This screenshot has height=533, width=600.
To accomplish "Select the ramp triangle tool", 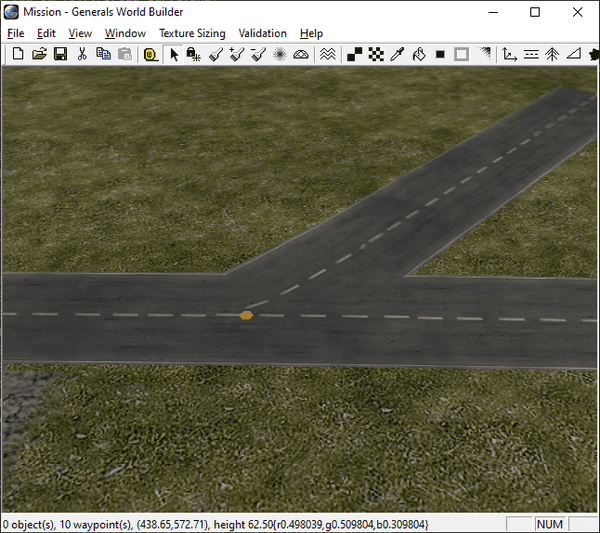I will pyautogui.click(x=574, y=54).
